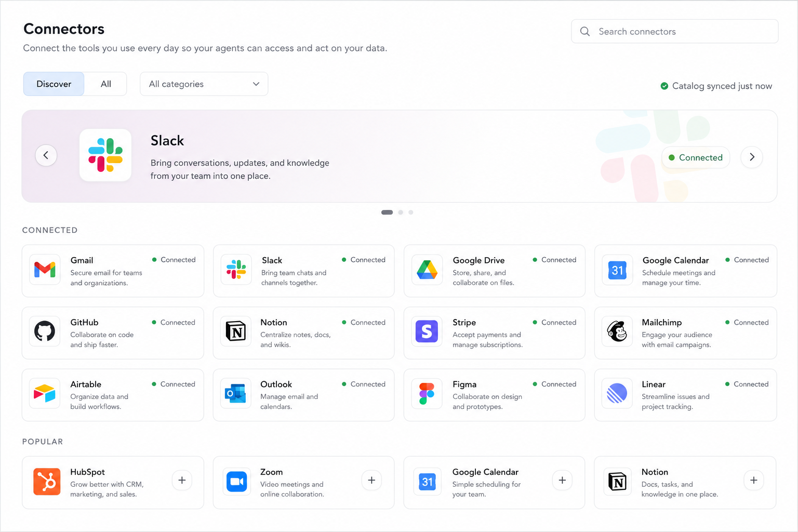Image resolution: width=798 pixels, height=532 pixels.
Task: Click the Google Calendar icon in Popular section
Action: pyautogui.click(x=427, y=482)
